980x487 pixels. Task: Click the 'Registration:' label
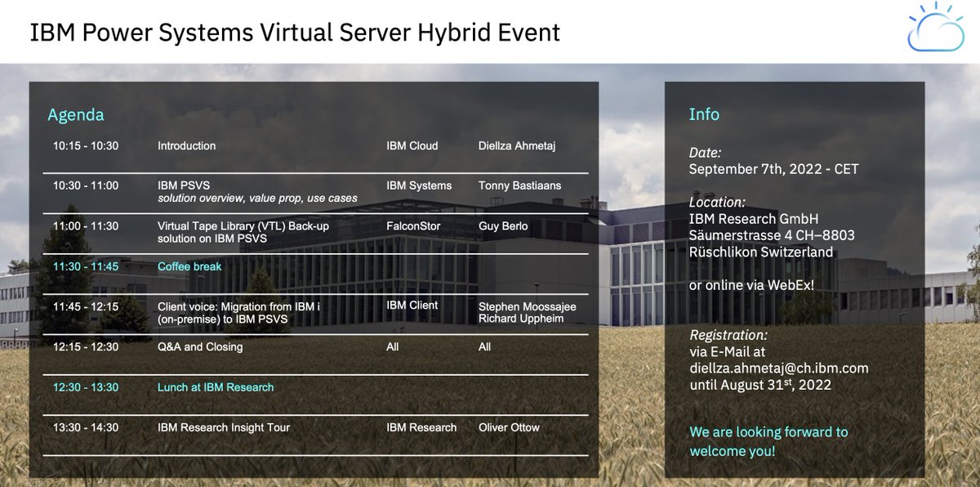click(729, 335)
